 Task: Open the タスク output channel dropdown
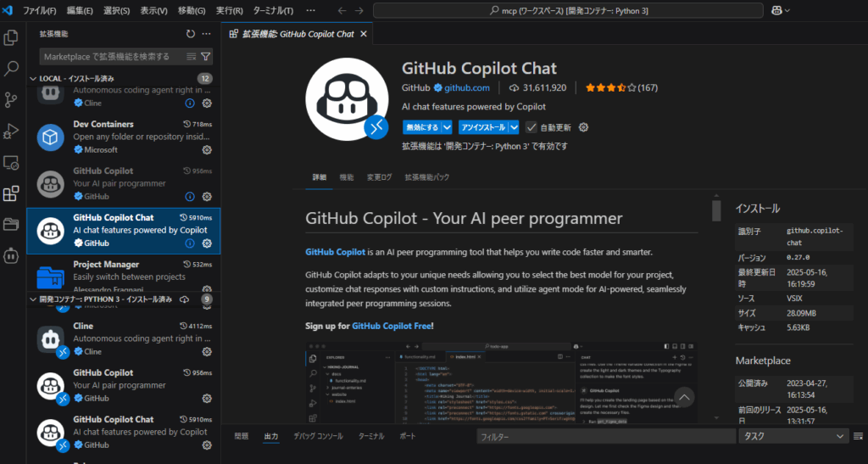pos(793,436)
